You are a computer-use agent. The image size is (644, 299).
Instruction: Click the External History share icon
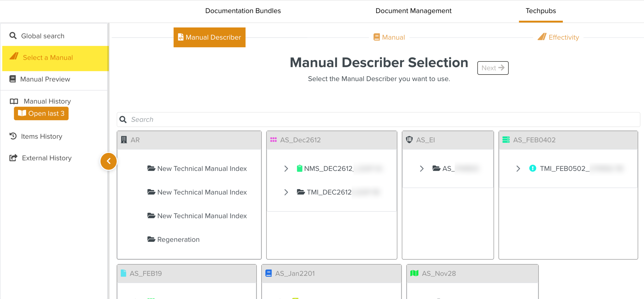click(13, 158)
